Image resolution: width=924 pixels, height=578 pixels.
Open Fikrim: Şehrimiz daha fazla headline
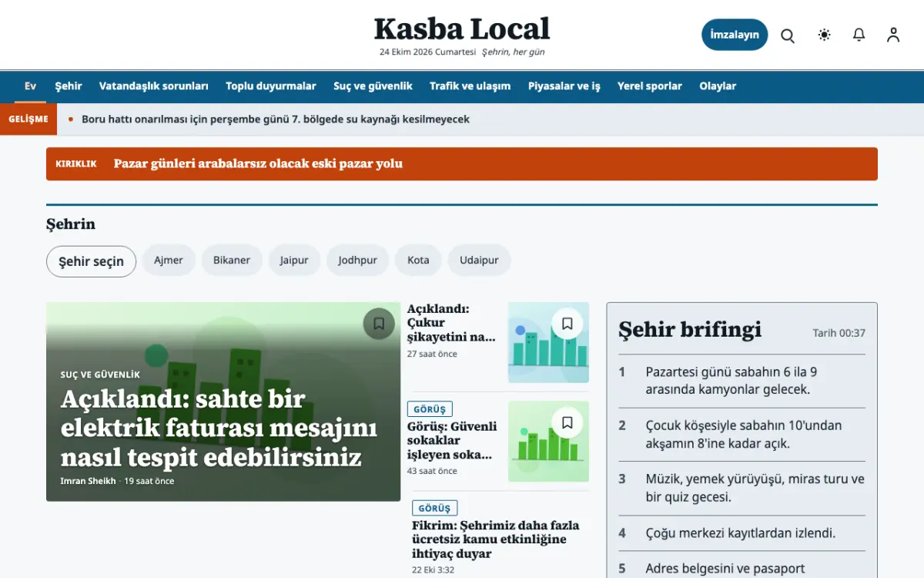click(x=496, y=539)
